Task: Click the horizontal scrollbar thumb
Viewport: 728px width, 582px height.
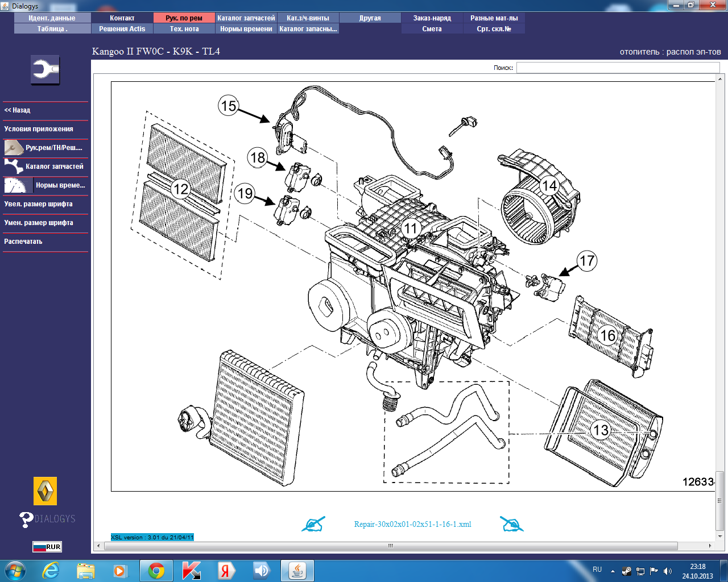Action: [x=391, y=546]
